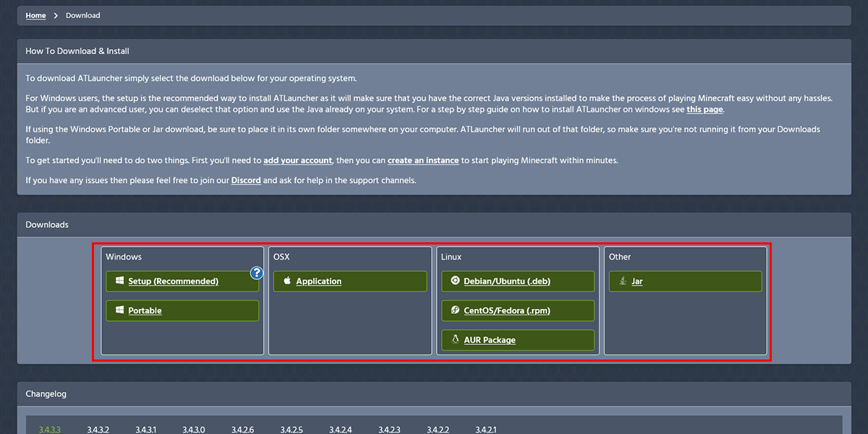Click the 'How To Download & Install' heading
Screen dimensions: 868x434
tap(77, 51)
